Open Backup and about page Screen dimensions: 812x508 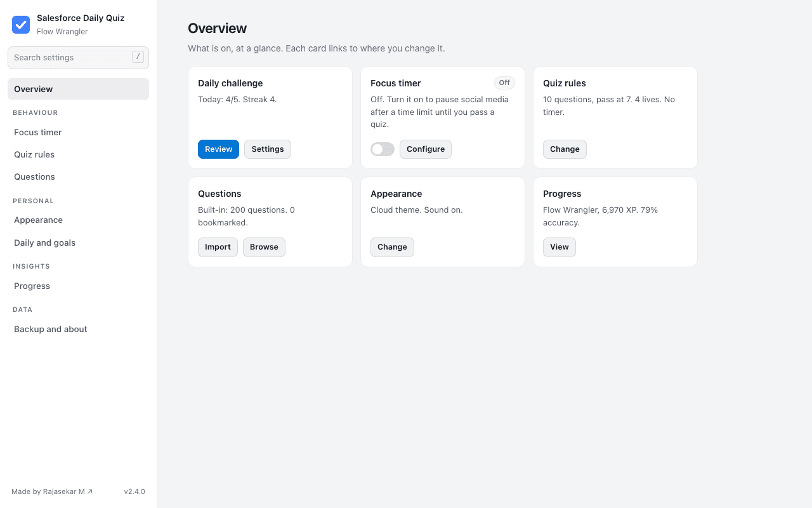(78, 329)
